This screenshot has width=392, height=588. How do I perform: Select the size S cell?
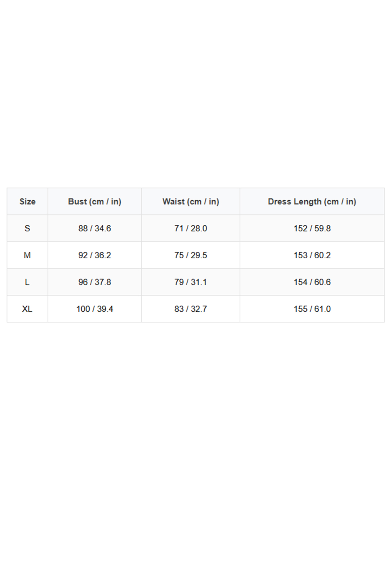tap(27, 228)
